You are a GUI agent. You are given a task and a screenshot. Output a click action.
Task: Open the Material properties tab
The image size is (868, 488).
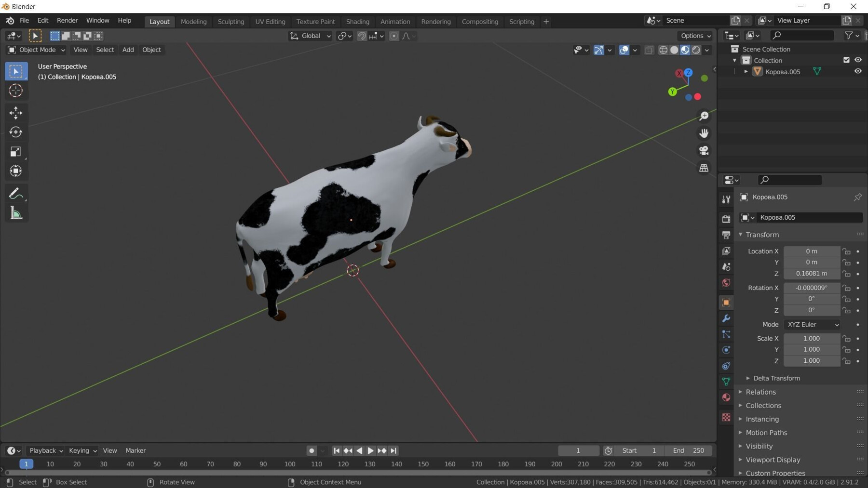726,397
